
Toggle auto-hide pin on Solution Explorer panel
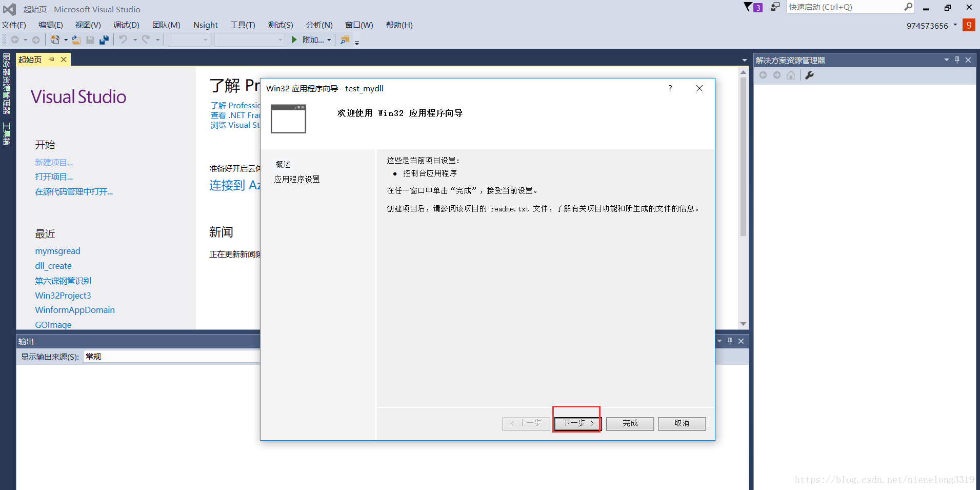pyautogui.click(x=957, y=60)
